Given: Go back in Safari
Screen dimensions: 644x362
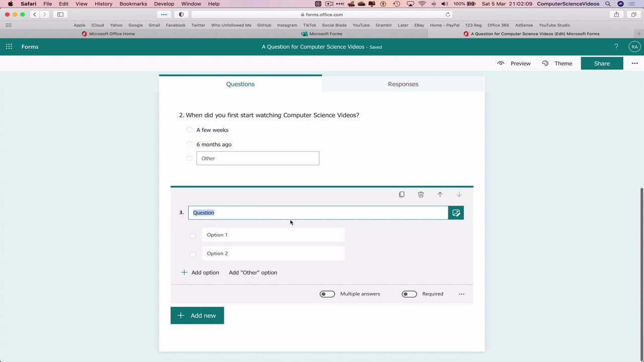Looking at the screenshot, I should 35,15.
